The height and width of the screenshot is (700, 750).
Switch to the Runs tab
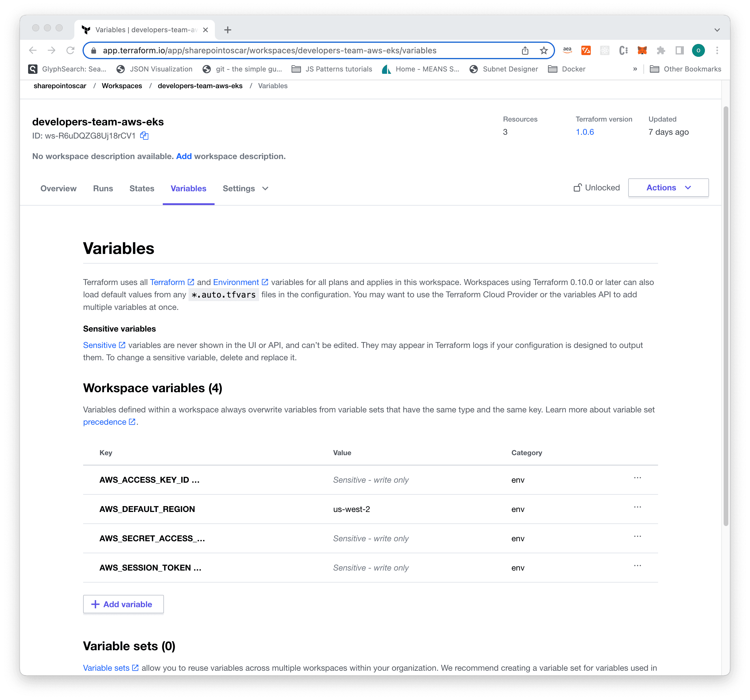[103, 189]
